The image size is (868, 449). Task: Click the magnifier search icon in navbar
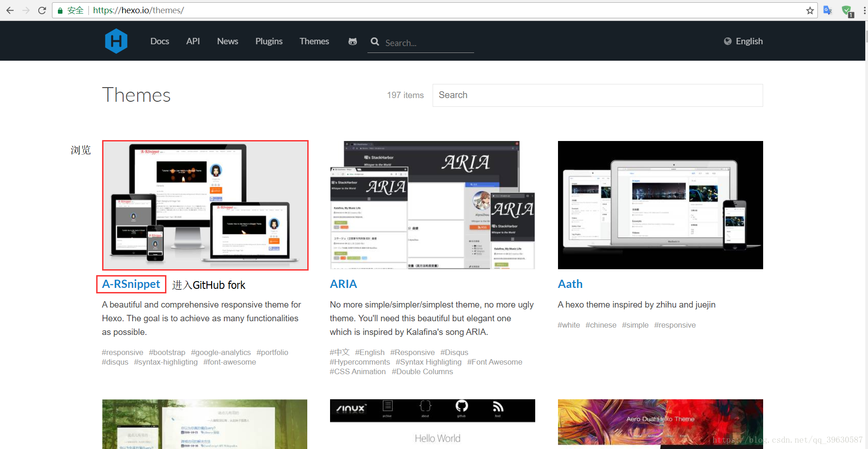(x=375, y=42)
